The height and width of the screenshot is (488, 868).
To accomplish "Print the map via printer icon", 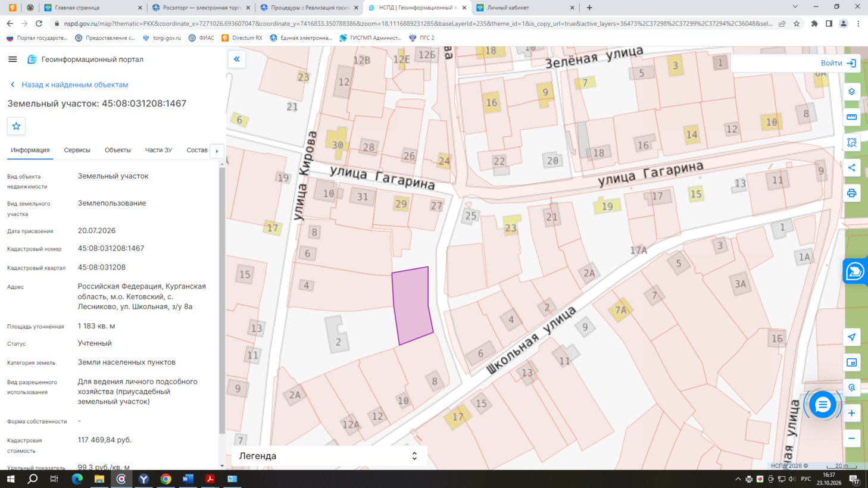I will 852,193.
